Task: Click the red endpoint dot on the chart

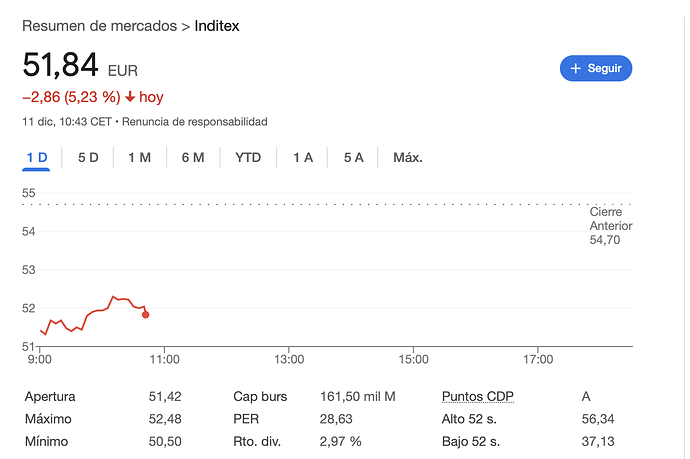Action: 146,315
